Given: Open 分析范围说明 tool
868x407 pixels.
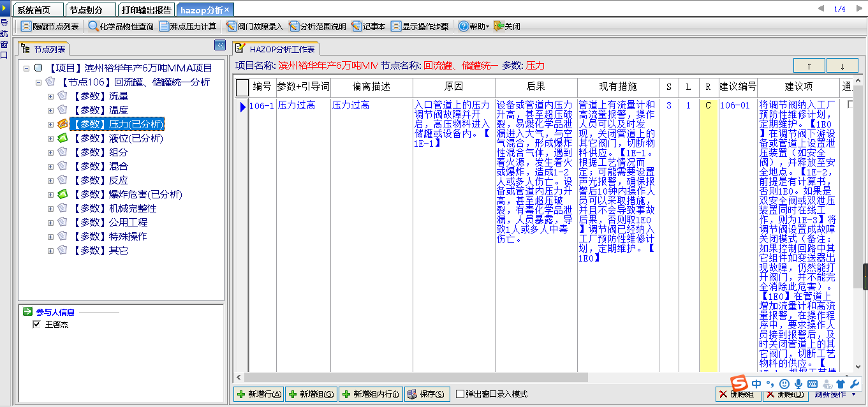Looking at the screenshot, I should pos(317,27).
